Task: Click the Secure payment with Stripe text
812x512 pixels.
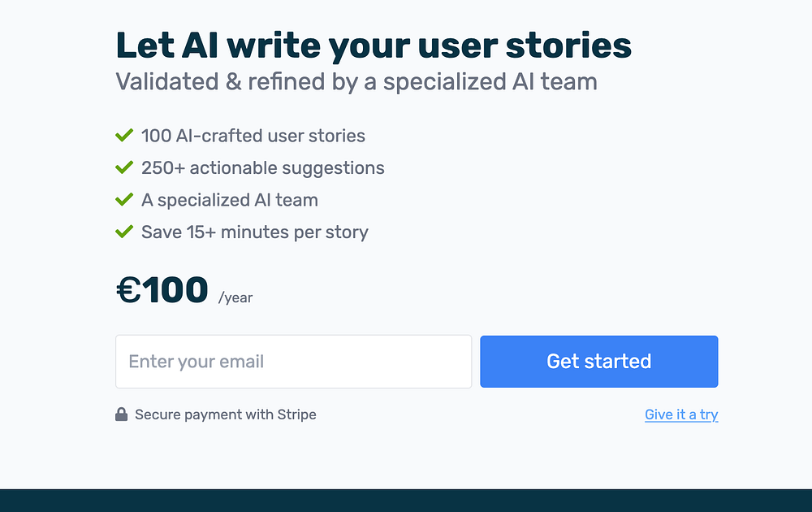Action: coord(226,414)
